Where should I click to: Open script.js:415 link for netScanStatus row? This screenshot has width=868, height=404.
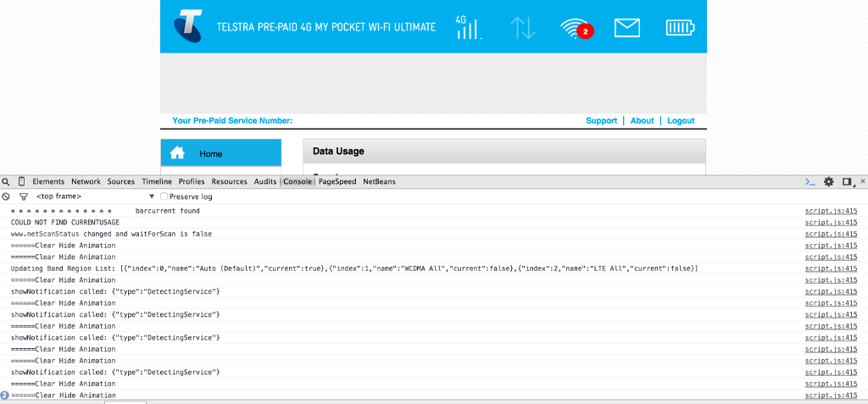(x=831, y=234)
